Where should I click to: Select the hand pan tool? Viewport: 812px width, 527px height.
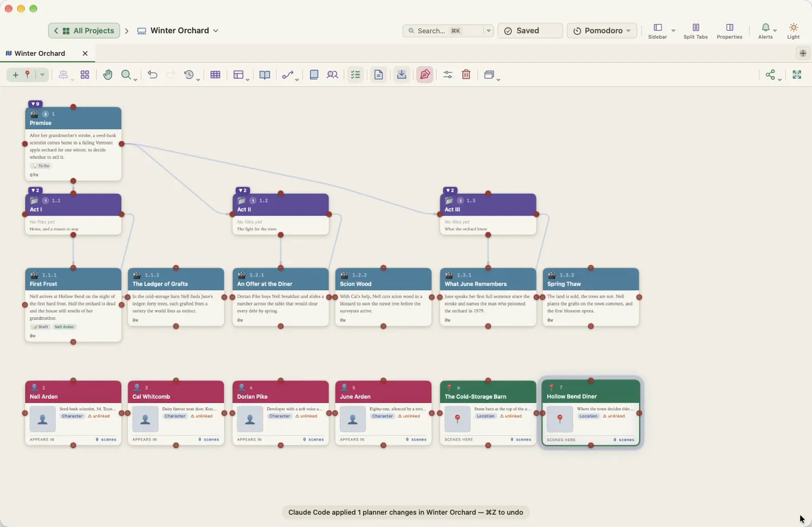[108, 75]
